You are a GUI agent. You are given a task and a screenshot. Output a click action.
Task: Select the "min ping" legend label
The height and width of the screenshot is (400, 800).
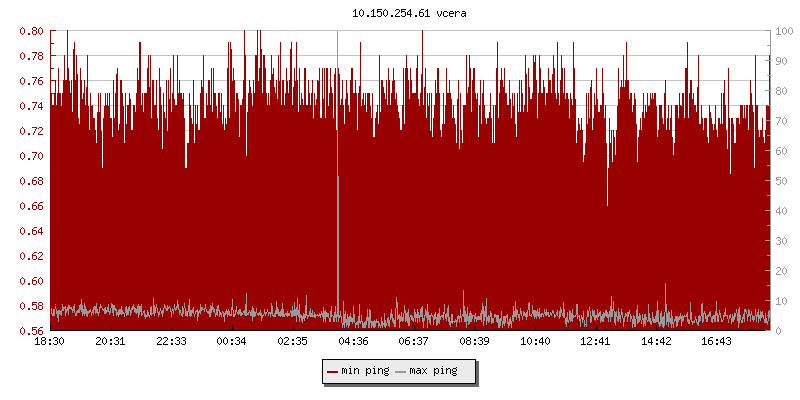(365, 371)
